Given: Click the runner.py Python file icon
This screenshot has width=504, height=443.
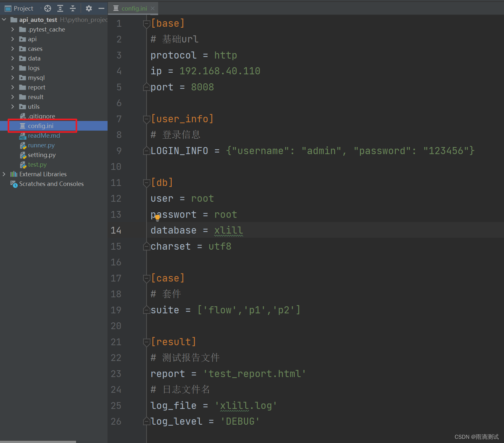Looking at the screenshot, I should 23,145.
